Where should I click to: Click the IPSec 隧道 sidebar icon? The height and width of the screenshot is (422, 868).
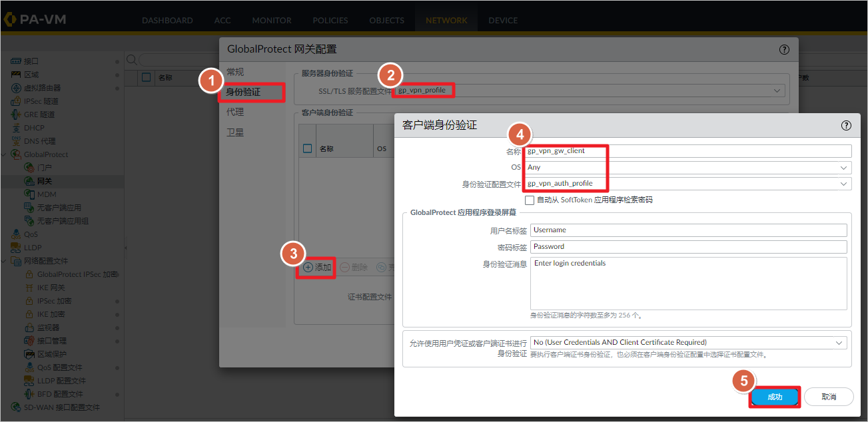coord(16,101)
